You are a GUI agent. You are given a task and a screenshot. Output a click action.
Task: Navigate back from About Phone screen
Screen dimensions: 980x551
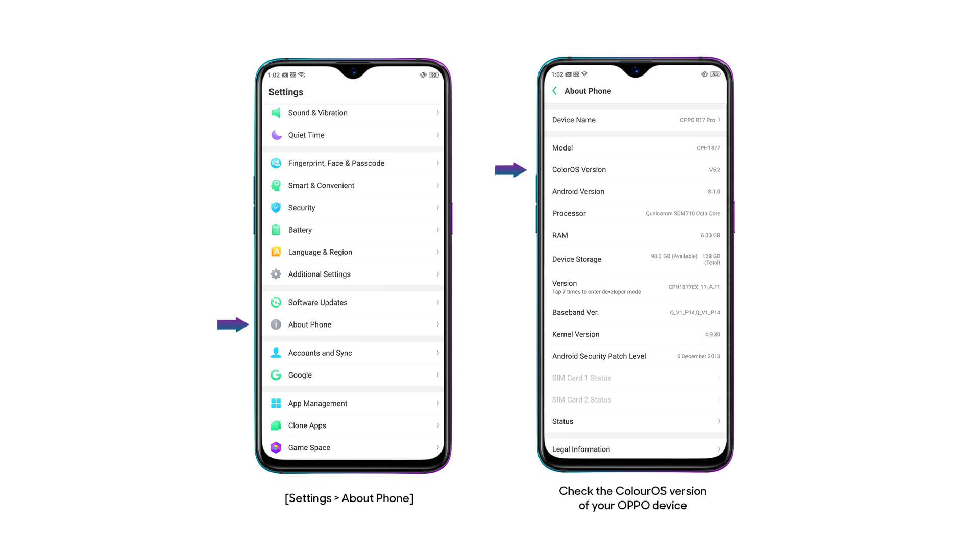point(553,91)
